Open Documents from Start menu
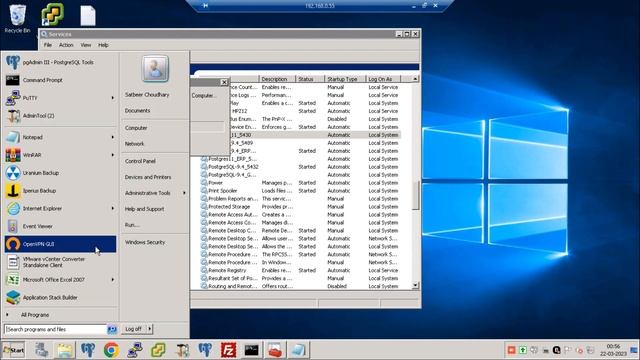The width and height of the screenshot is (640, 360). coord(138,111)
